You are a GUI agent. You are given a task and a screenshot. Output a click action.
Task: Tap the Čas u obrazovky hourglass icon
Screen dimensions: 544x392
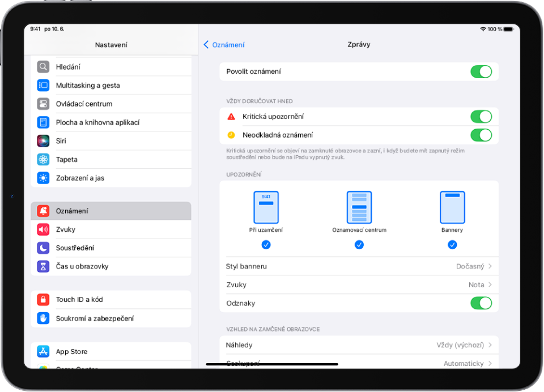click(43, 266)
